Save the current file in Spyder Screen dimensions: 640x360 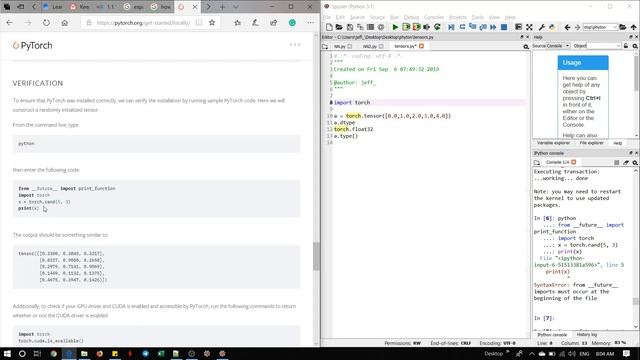point(350,27)
